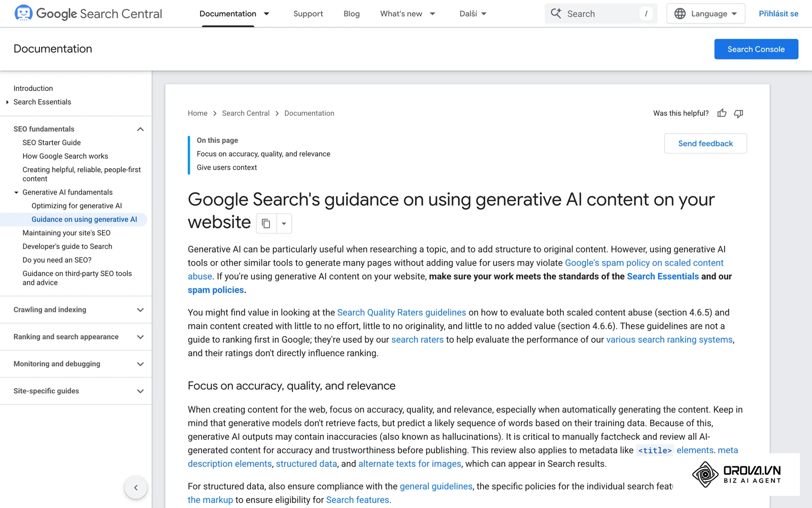Collapse the sidebar with the chevron button
Screen dimensions: 812x508
click(x=136, y=488)
